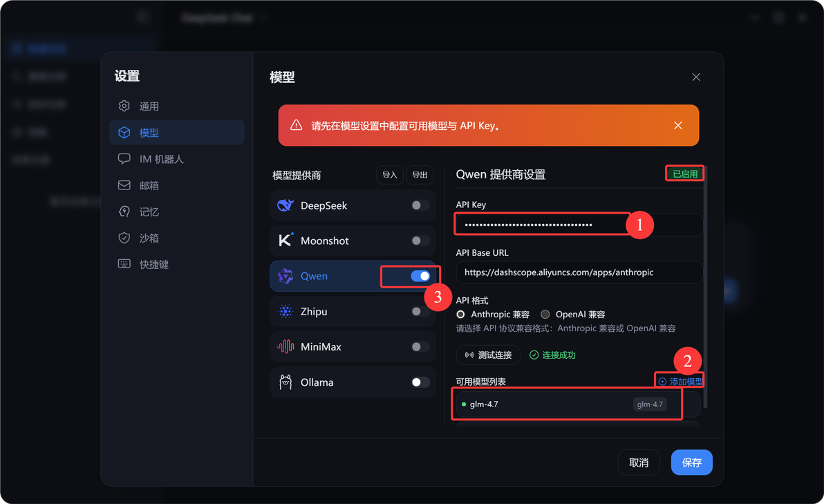Viewport: 824px width, 504px height.
Task: Click the 测试连接 test connection button
Action: [x=487, y=355]
